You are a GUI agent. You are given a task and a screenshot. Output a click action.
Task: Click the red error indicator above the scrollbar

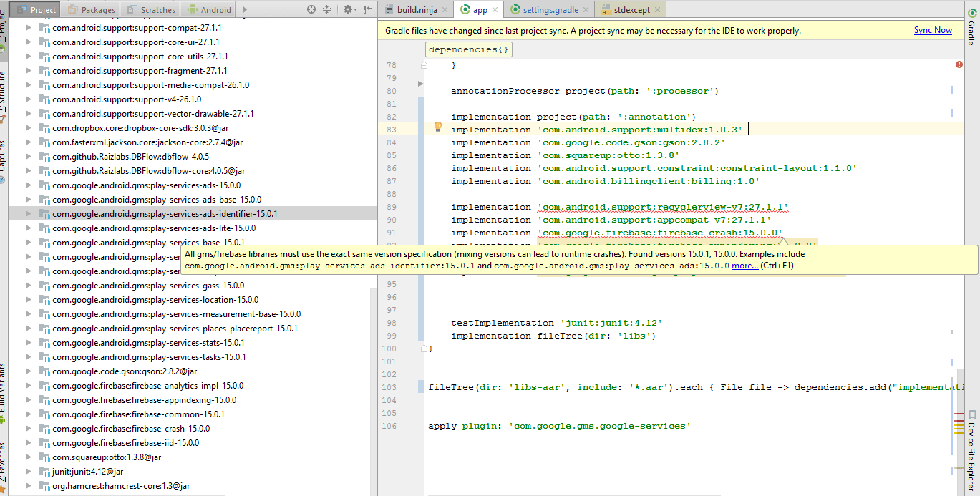coord(959,64)
